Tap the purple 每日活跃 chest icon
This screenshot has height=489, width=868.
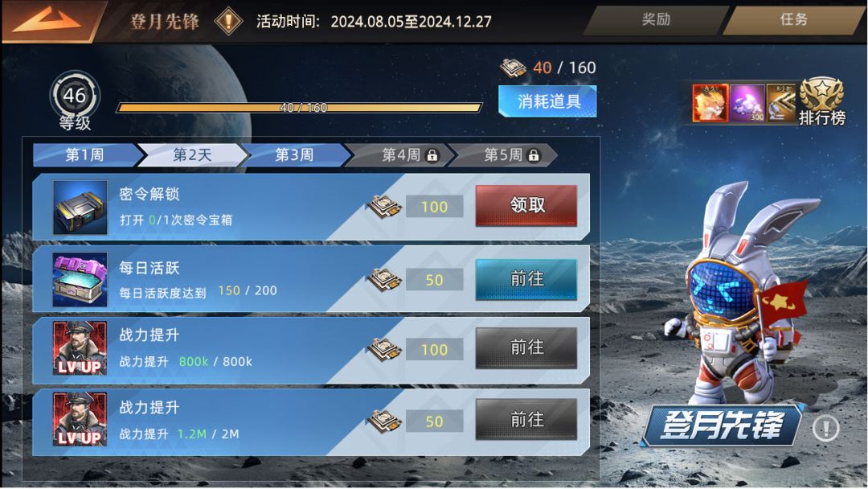click(80, 280)
